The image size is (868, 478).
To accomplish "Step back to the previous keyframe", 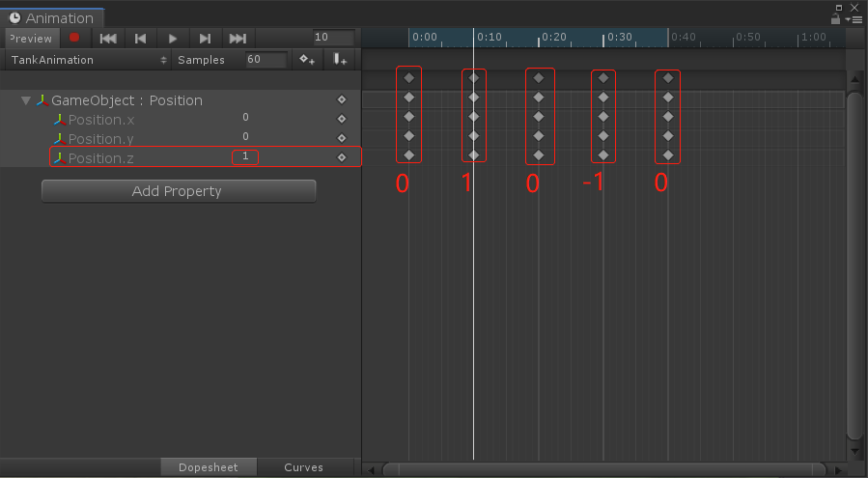I will pyautogui.click(x=141, y=39).
